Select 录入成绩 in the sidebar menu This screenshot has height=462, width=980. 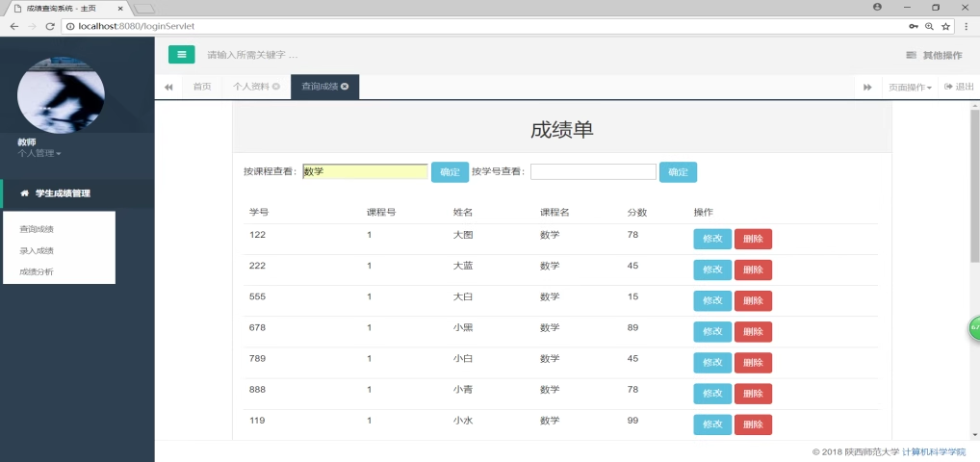pyautogui.click(x=37, y=250)
